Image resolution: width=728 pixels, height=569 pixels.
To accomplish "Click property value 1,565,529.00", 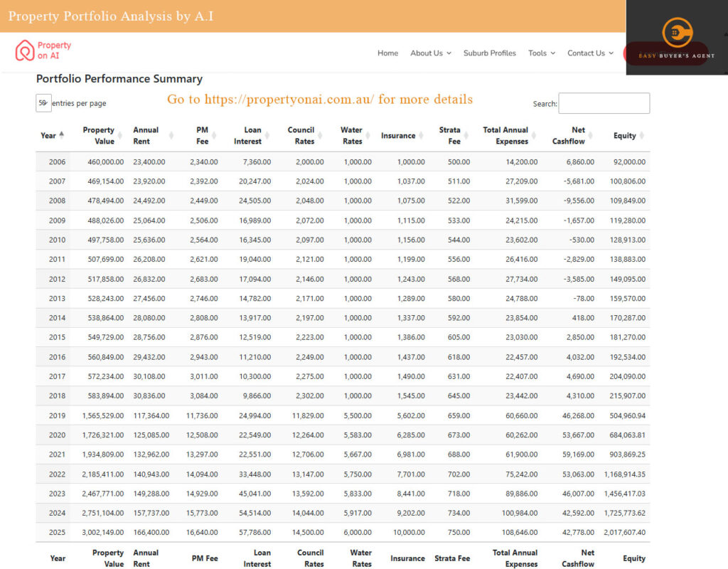I will [102, 415].
